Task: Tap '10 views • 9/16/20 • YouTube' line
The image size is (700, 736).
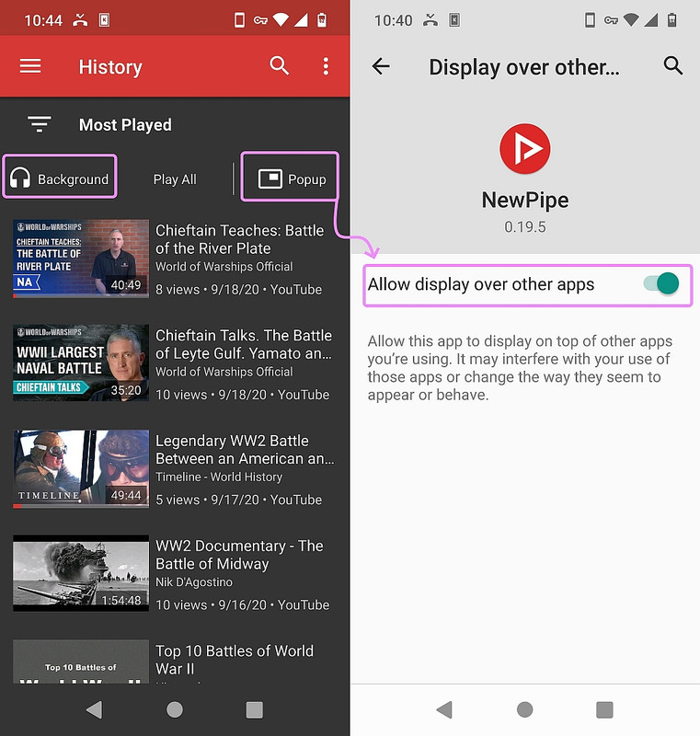Action: tap(243, 605)
